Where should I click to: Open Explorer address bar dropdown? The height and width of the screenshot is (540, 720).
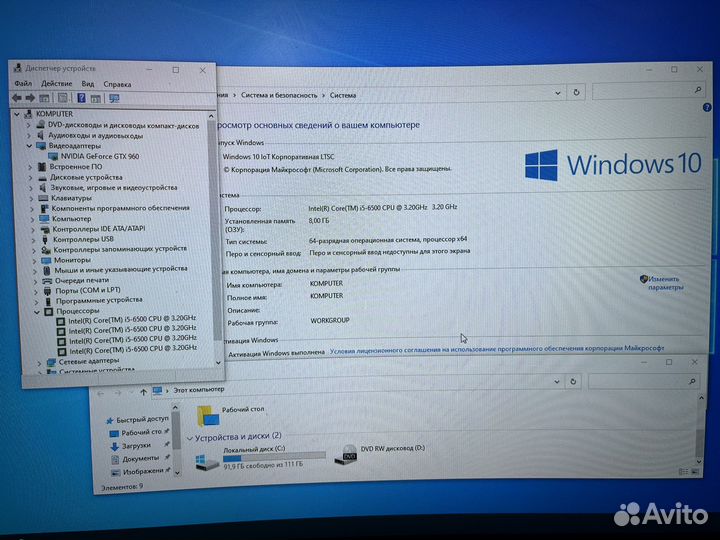point(557,382)
